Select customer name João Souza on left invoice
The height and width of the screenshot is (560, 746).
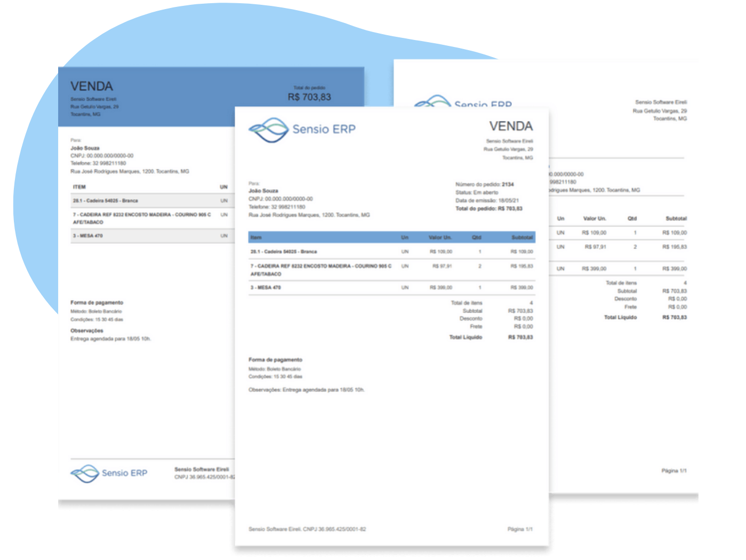(85, 148)
